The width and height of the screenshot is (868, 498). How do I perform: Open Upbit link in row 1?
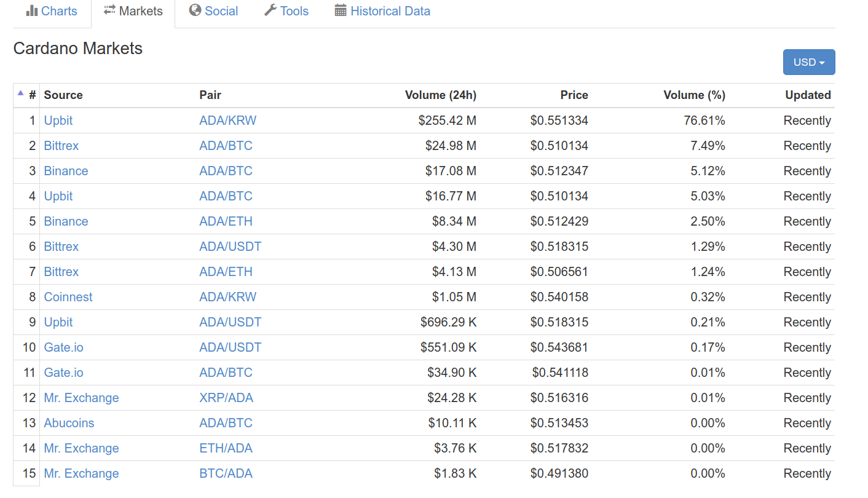pos(58,121)
